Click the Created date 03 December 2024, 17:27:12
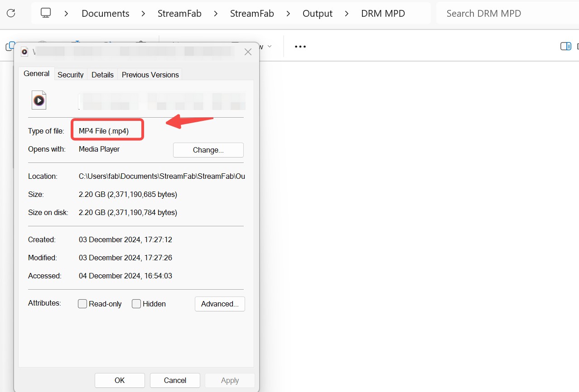The image size is (579, 392). coord(125,239)
